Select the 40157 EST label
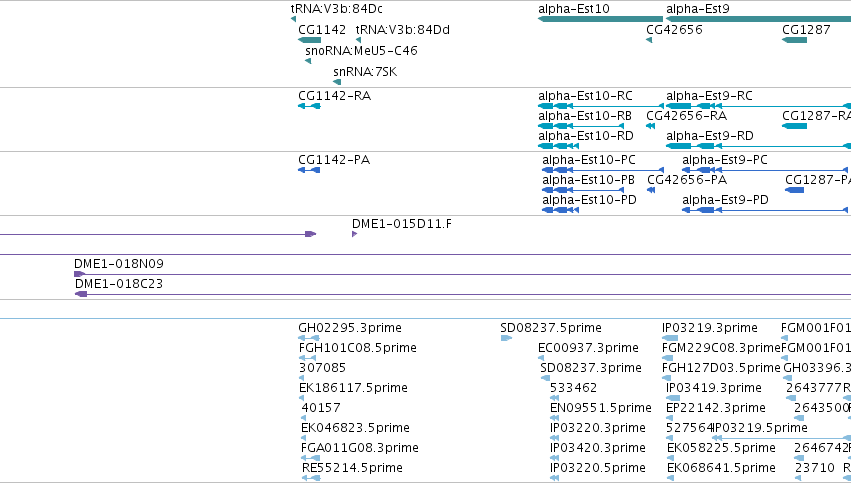The height and width of the screenshot is (483, 851). coord(321,408)
